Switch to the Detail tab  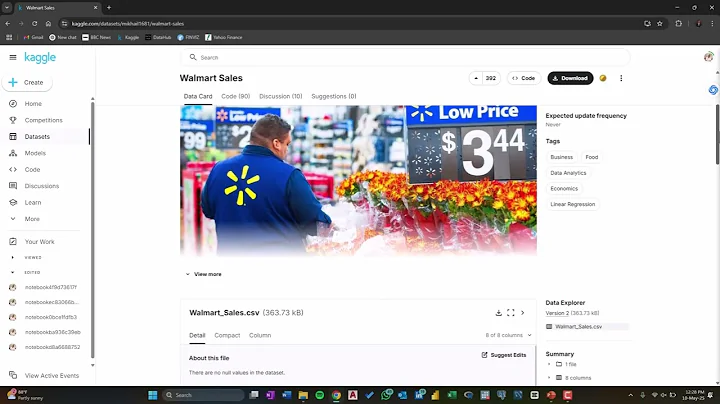click(x=197, y=336)
